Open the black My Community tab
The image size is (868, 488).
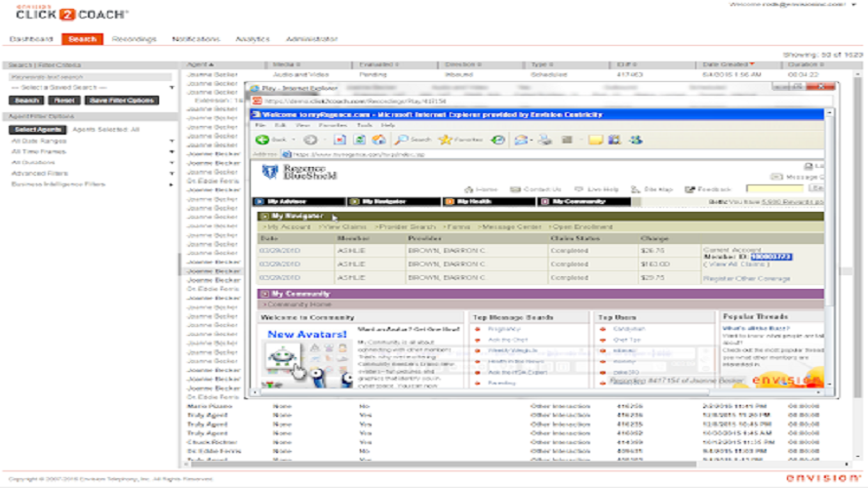584,202
